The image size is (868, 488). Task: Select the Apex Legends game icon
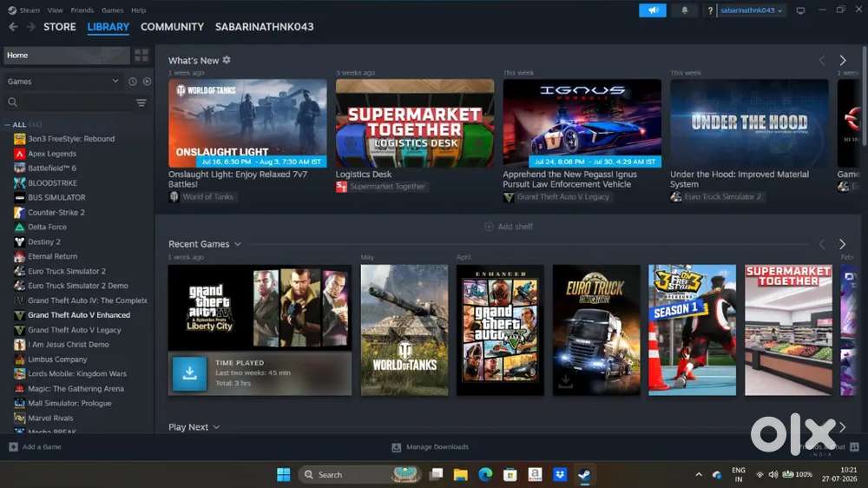click(19, 154)
